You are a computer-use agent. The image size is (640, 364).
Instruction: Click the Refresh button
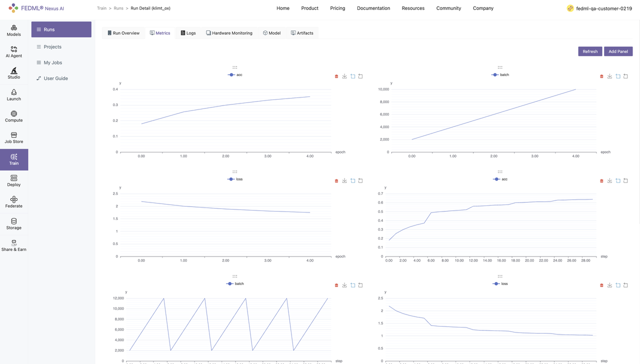[590, 51]
